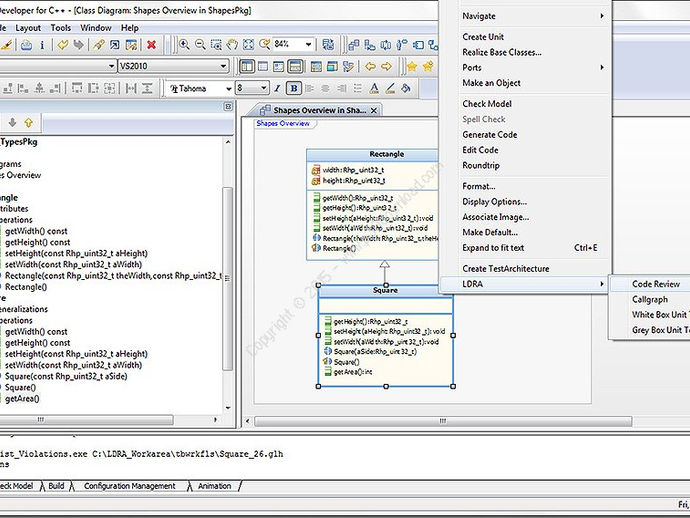Click the yellow back navigation arrow

coord(370,66)
